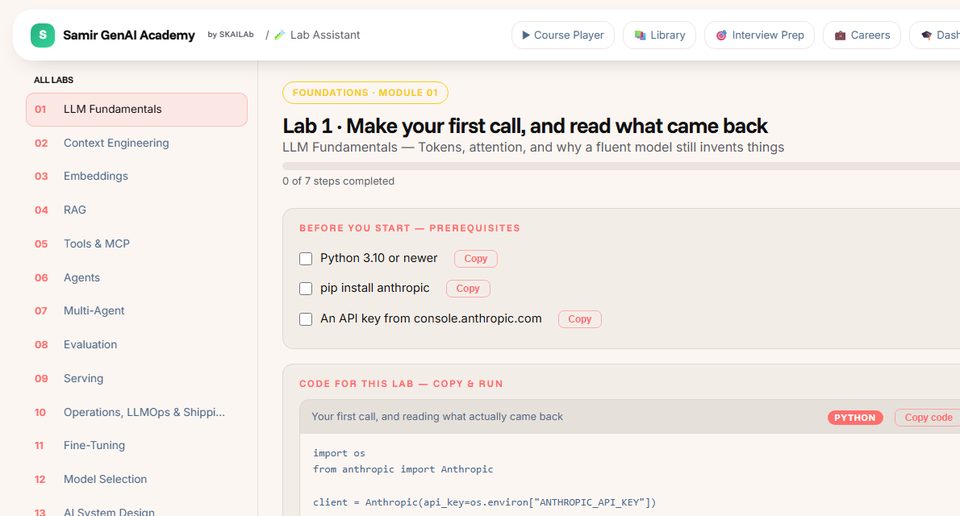Click the Copy code button

point(928,417)
